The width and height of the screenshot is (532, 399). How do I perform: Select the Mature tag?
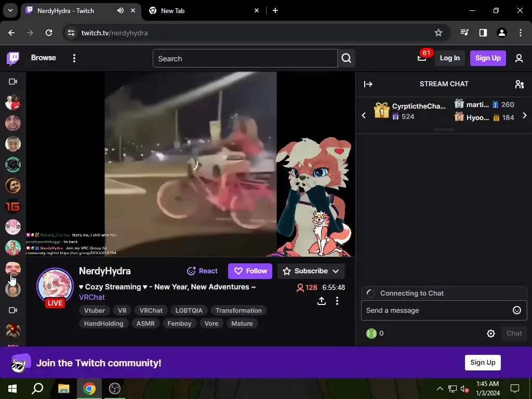[x=242, y=323]
